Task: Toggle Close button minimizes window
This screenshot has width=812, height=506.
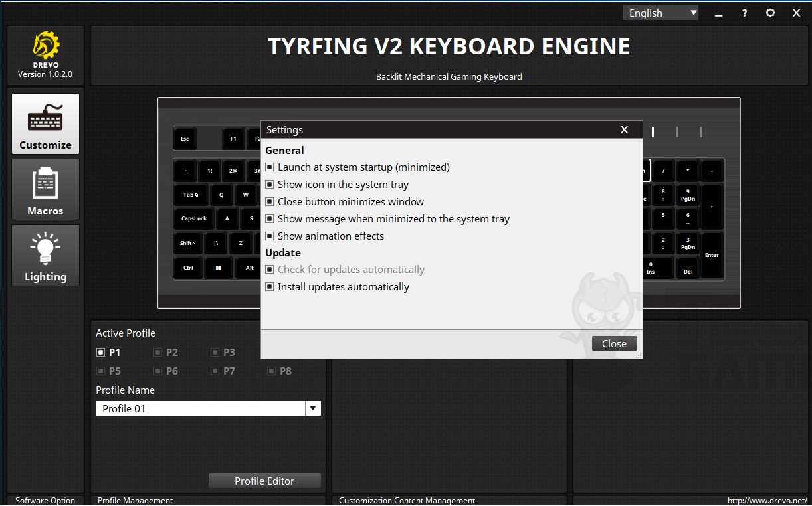Action: click(344, 202)
